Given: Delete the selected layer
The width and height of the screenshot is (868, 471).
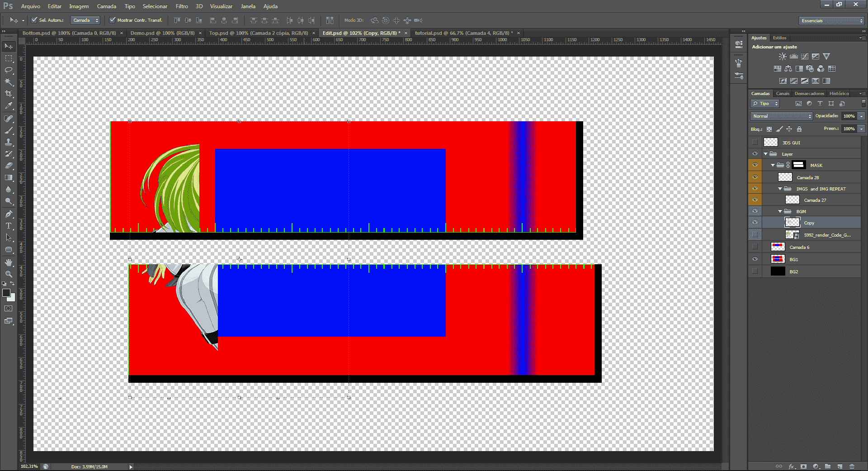Looking at the screenshot, I should tap(852, 466).
